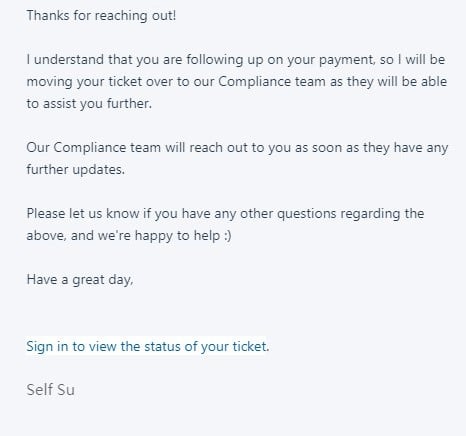This screenshot has width=466, height=436.
Task: Click 'Our Compliance' at the second paragraph start
Action: point(76,148)
